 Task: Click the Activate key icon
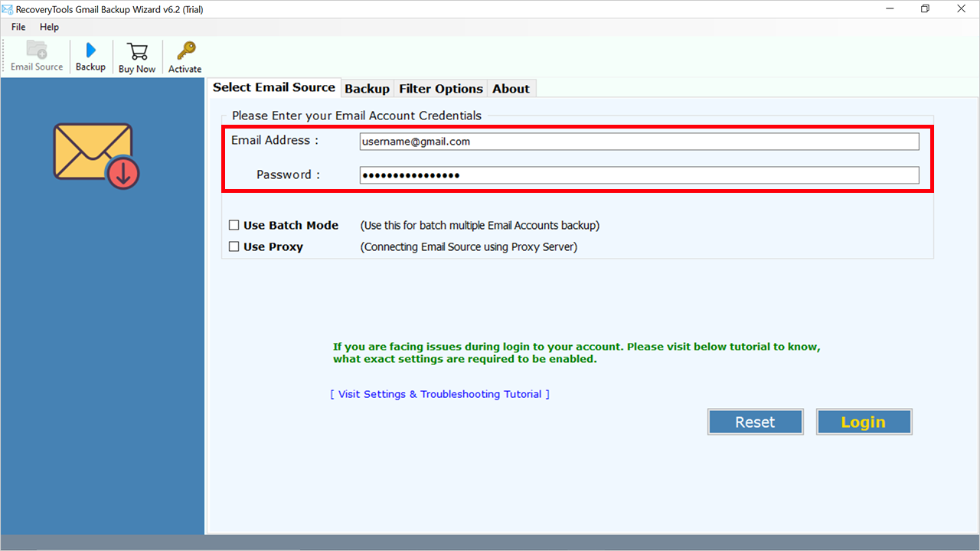point(184,54)
